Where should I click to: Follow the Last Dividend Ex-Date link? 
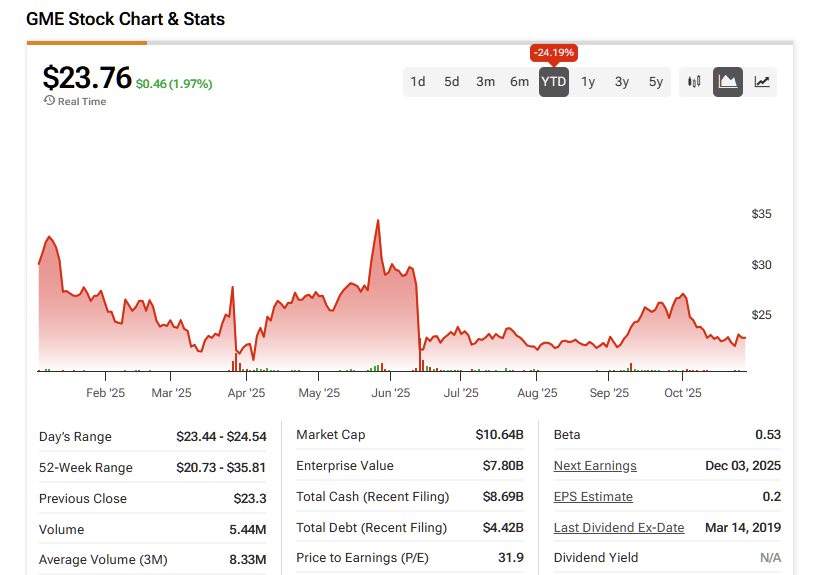pyautogui.click(x=619, y=528)
